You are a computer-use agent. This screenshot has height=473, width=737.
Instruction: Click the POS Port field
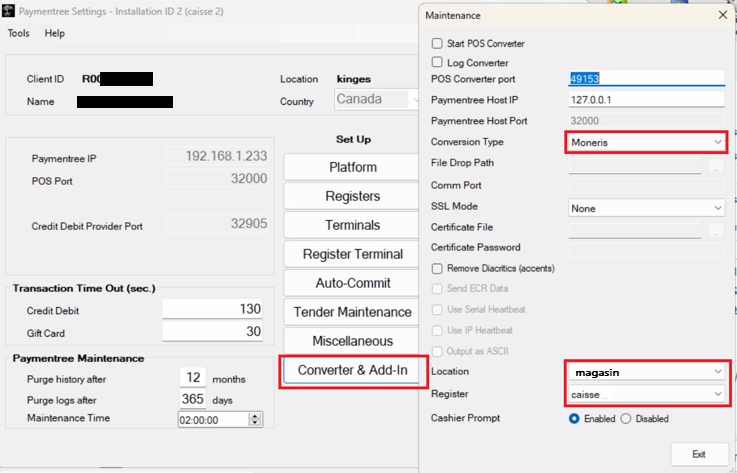(x=217, y=178)
